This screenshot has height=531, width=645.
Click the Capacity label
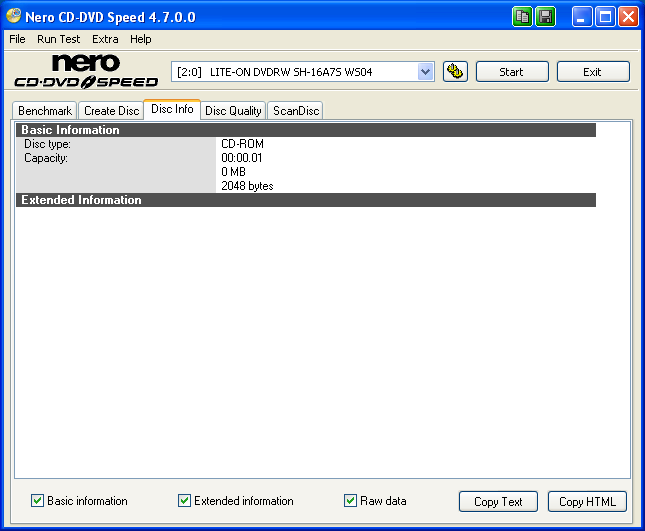pos(46,158)
